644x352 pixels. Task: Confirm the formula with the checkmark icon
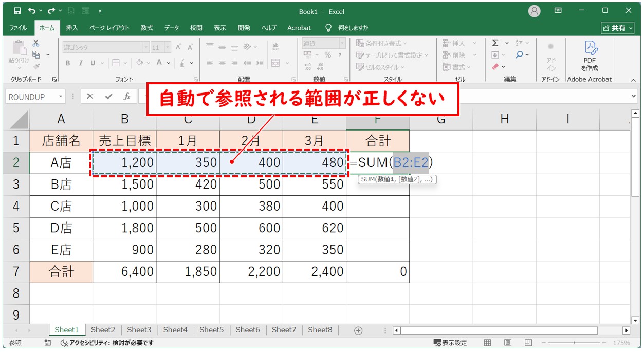click(108, 97)
